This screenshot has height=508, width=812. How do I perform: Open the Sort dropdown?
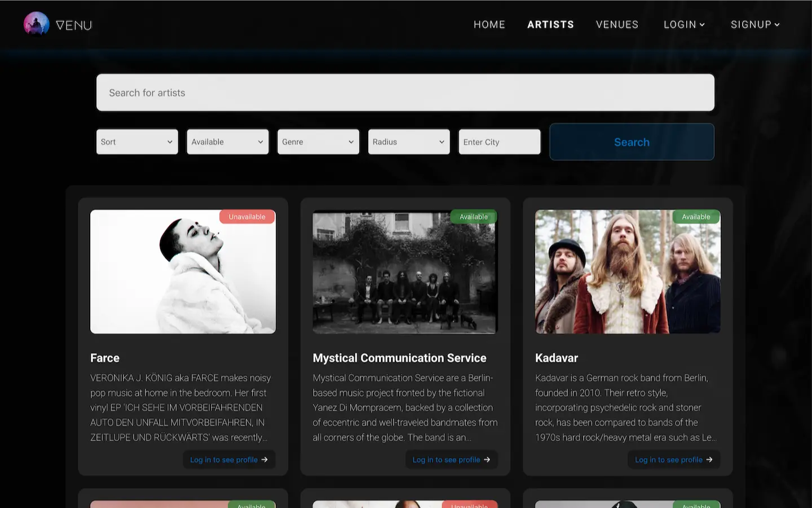click(x=137, y=142)
